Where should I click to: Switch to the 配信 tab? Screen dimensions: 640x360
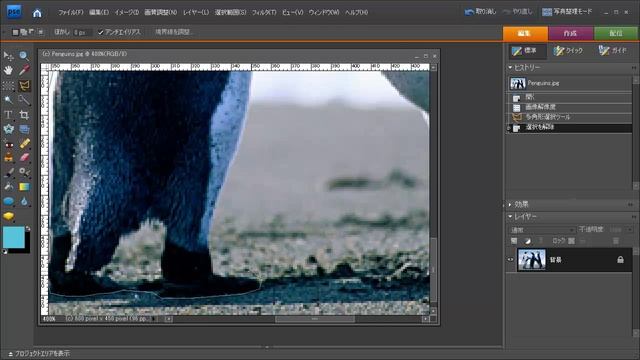pos(616,33)
